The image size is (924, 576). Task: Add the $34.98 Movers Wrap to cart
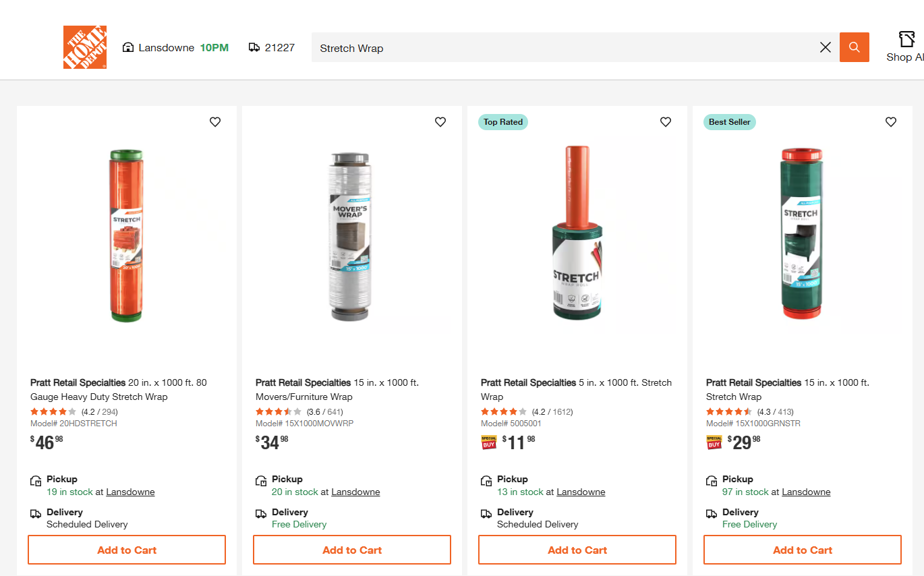point(352,550)
